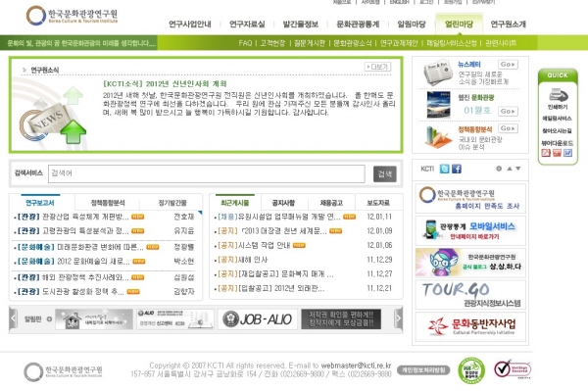Open the report '[문화예술] 2012 문화예술의 새로...'
Screen dimensions: 588x391
tap(73, 261)
